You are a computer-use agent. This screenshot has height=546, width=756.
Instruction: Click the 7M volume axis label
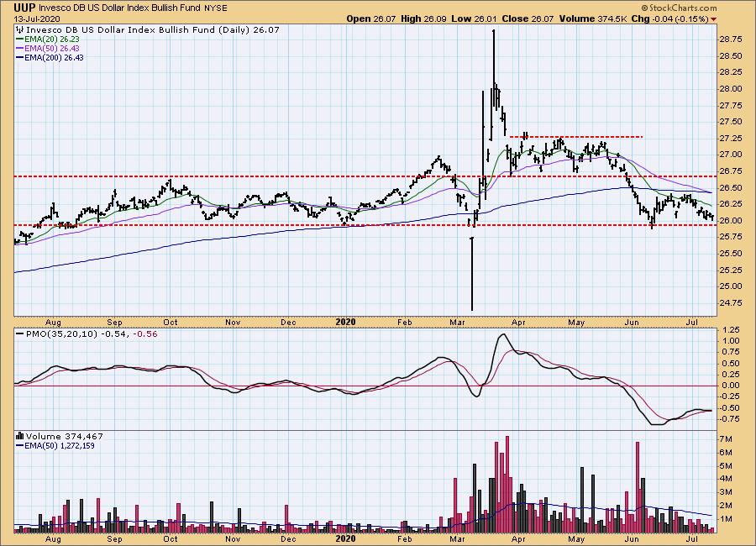coord(726,439)
